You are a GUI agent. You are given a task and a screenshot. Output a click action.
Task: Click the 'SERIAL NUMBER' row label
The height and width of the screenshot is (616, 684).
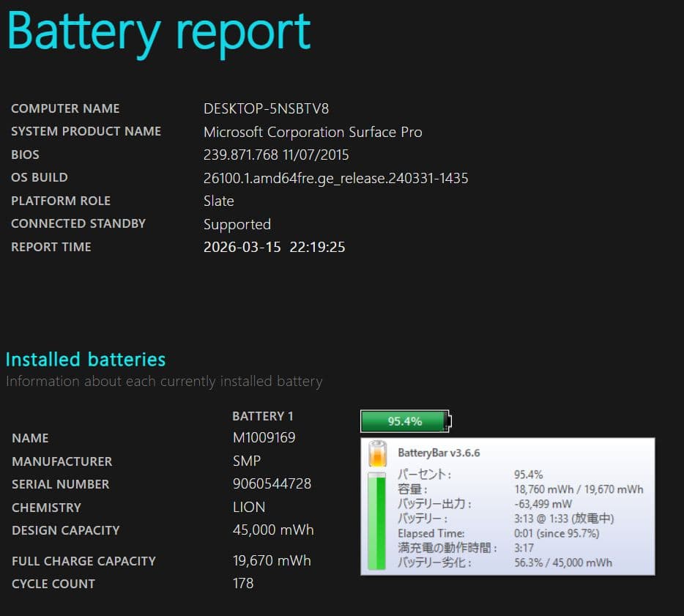click(61, 484)
